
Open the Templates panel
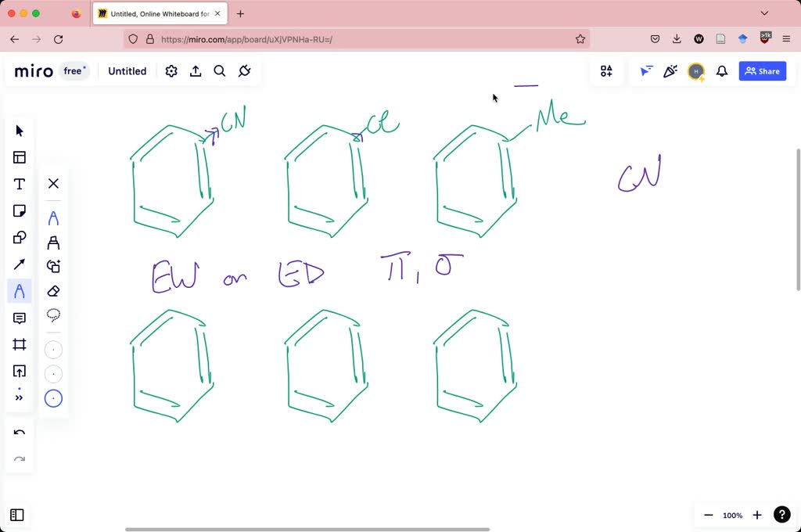pyautogui.click(x=20, y=156)
